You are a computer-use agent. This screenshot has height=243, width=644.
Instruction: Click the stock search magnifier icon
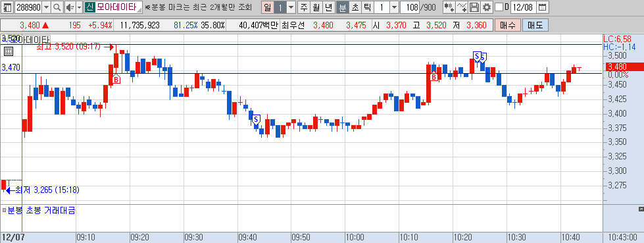pyautogui.click(x=57, y=7)
